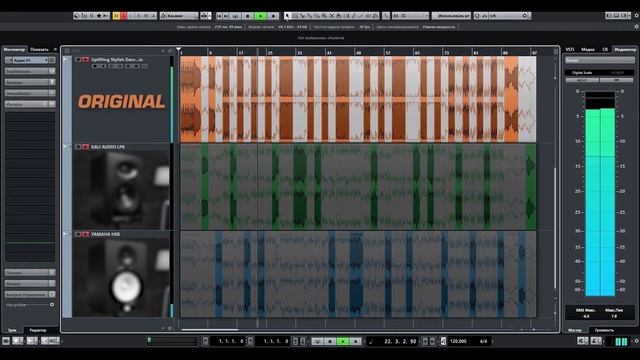Click the Digital Scale label in the meter
The image size is (640, 360).
coord(582,73)
